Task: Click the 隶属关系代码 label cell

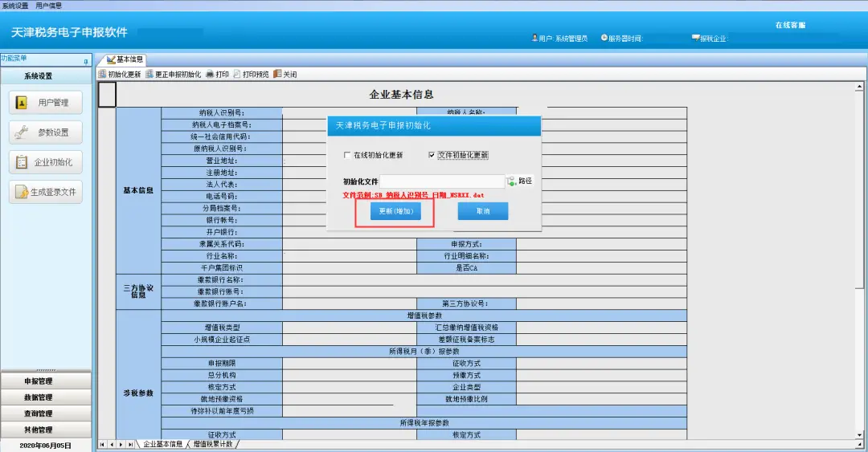Action: tap(222, 244)
